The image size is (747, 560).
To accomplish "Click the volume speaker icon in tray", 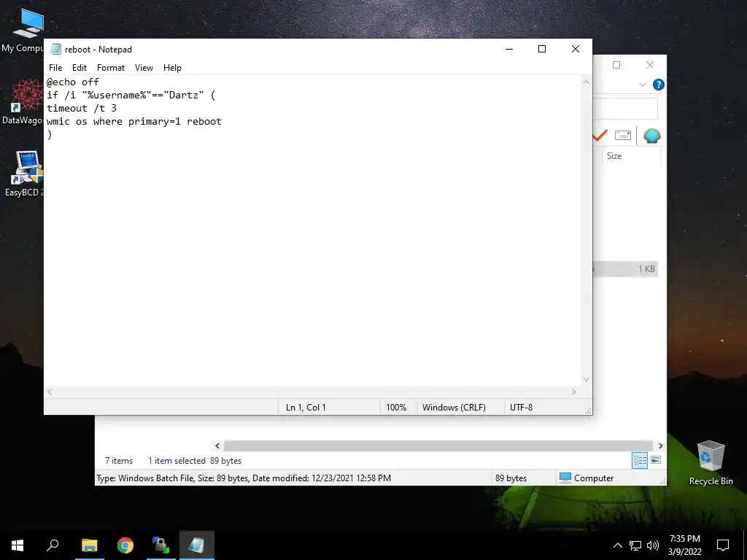I will click(x=653, y=545).
